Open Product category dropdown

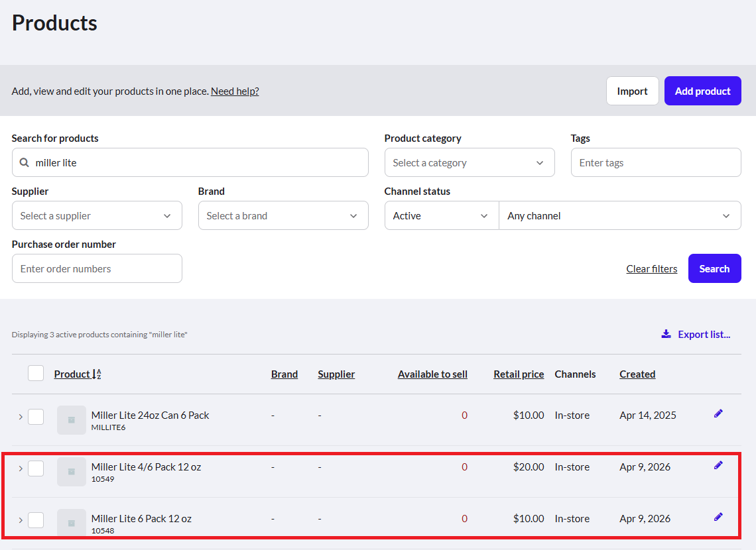point(470,163)
